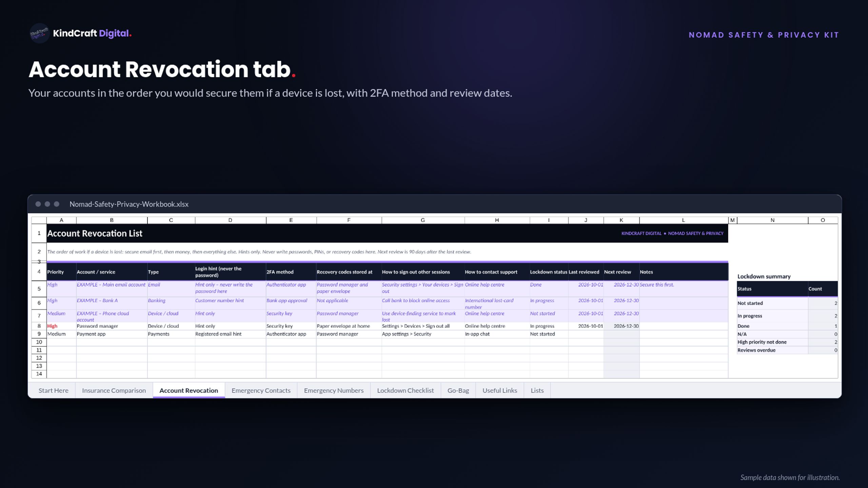Click the 'Lockdown summary' heading
Viewport: 868px width, 488px height.
tap(764, 277)
